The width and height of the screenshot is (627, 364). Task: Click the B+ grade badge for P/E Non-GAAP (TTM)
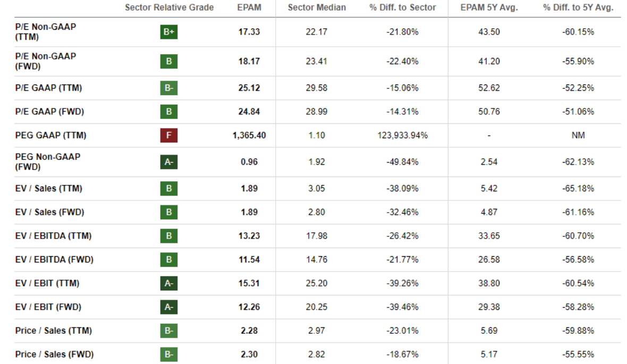[x=169, y=32]
